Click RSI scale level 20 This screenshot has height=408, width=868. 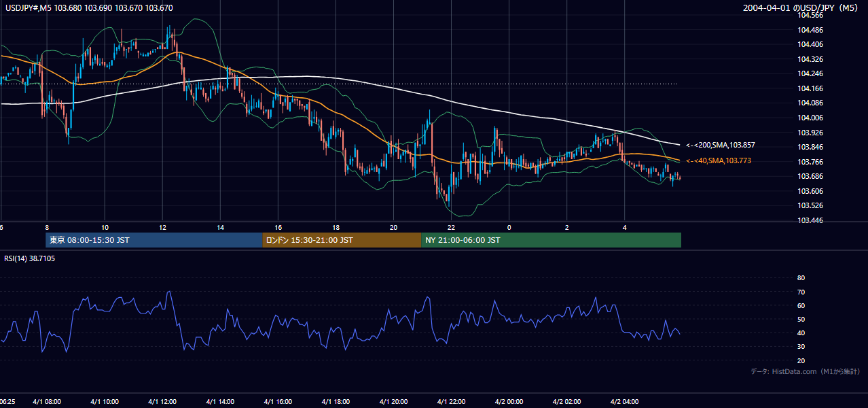point(801,360)
